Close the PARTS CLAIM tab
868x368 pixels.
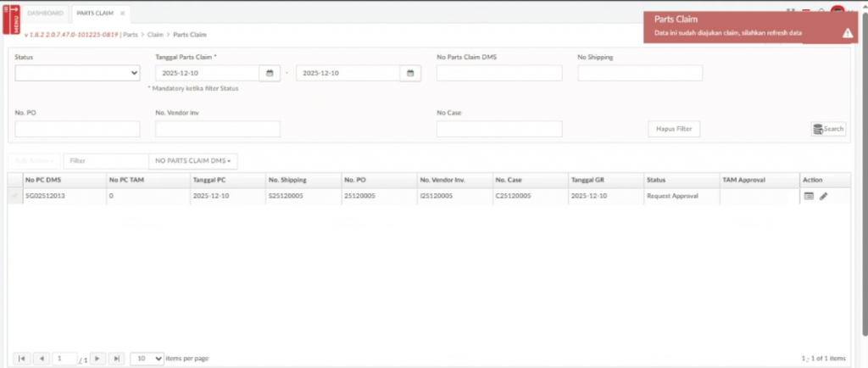[x=122, y=14]
